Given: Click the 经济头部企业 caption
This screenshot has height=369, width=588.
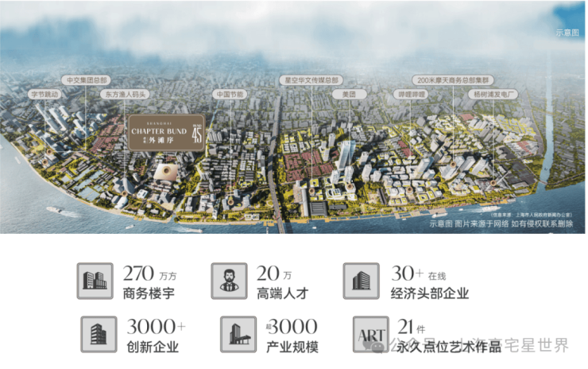Looking at the screenshot, I should coord(430,293).
